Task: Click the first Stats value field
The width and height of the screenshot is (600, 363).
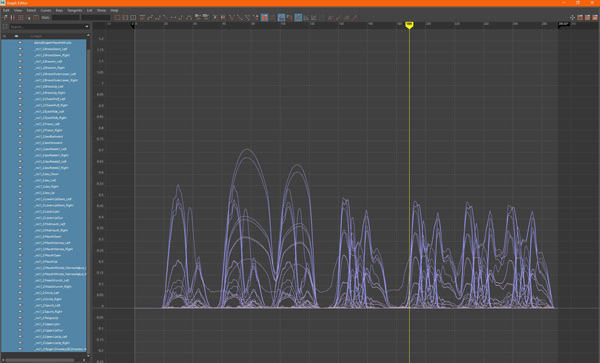Action: (65, 18)
